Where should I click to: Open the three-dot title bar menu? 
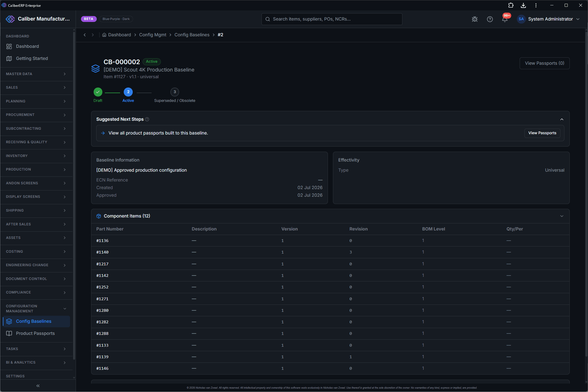pyautogui.click(x=536, y=5)
